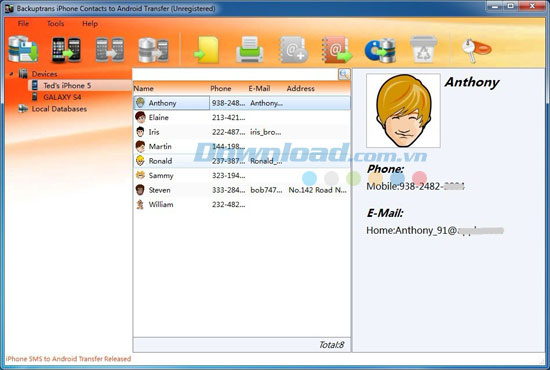Click the greyed phone-to-phone transfer icon
This screenshot has width=550, height=370.
tap(110, 49)
